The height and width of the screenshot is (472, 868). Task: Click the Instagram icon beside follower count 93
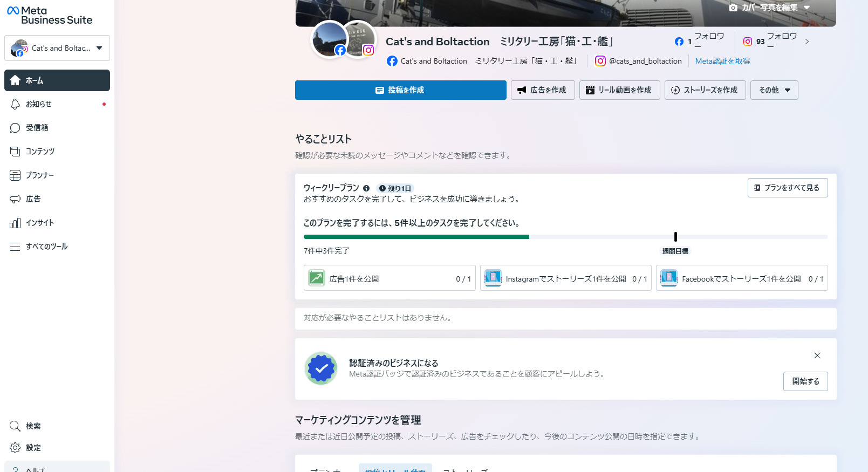pos(748,42)
